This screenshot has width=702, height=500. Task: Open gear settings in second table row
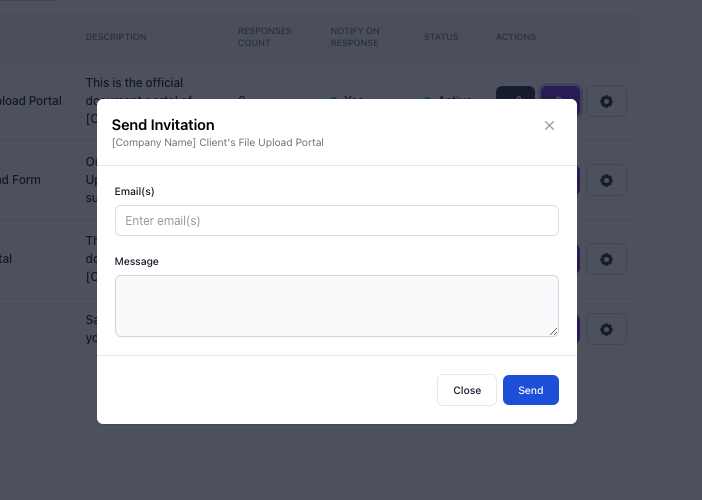(606, 180)
